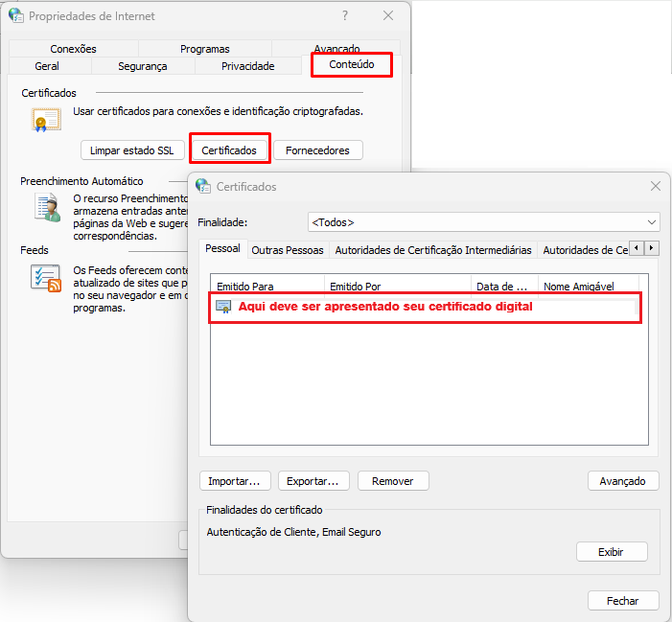The image size is (672, 622).
Task: Switch to the Outras Pessoas tab
Action: click(288, 250)
